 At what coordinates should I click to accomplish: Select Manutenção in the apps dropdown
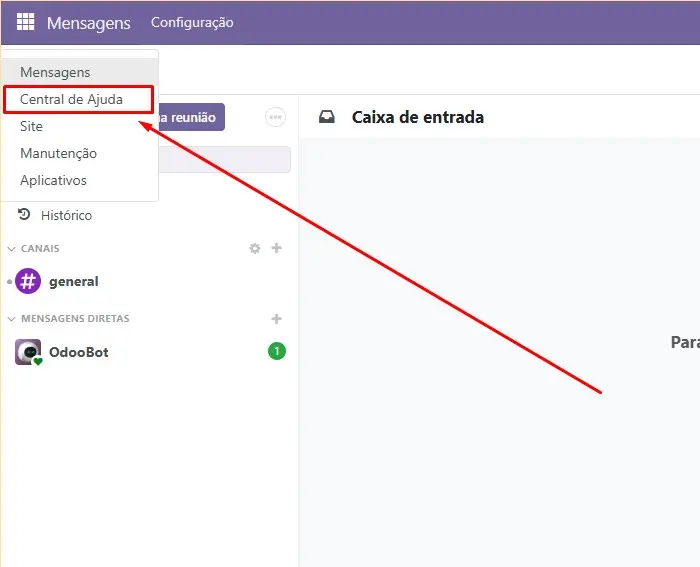[x=58, y=154]
